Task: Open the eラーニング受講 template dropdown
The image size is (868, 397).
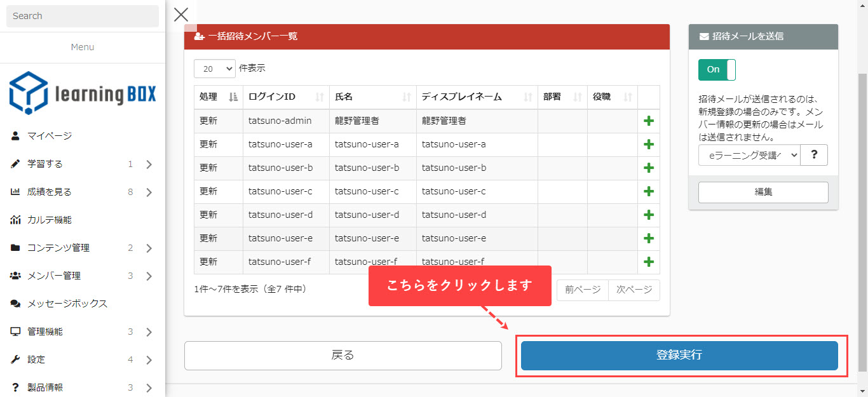Action: pyautogui.click(x=749, y=155)
